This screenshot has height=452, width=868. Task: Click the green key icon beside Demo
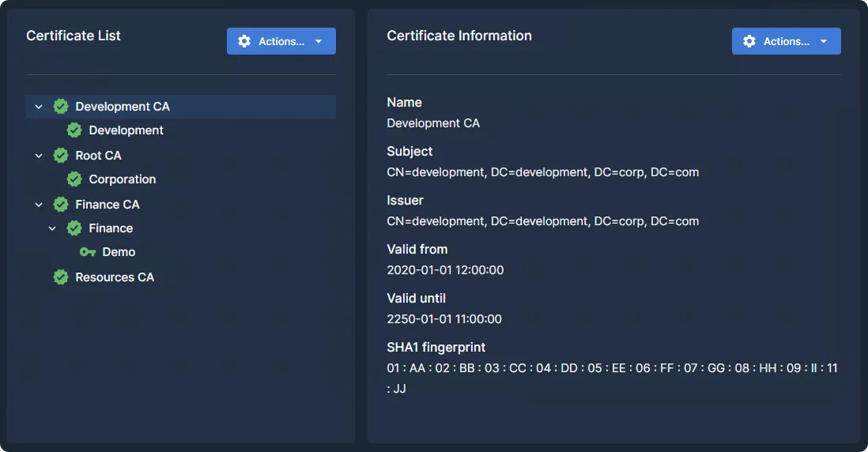point(88,252)
